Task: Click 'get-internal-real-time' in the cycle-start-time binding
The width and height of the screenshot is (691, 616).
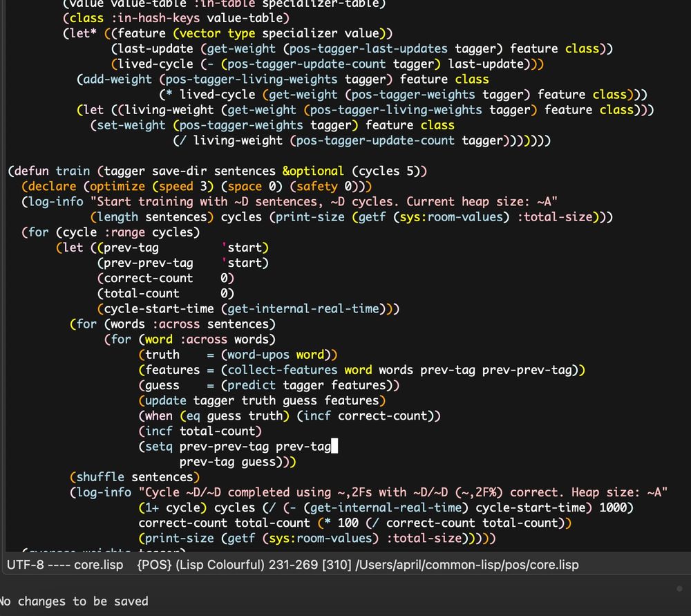Action: click(x=303, y=308)
